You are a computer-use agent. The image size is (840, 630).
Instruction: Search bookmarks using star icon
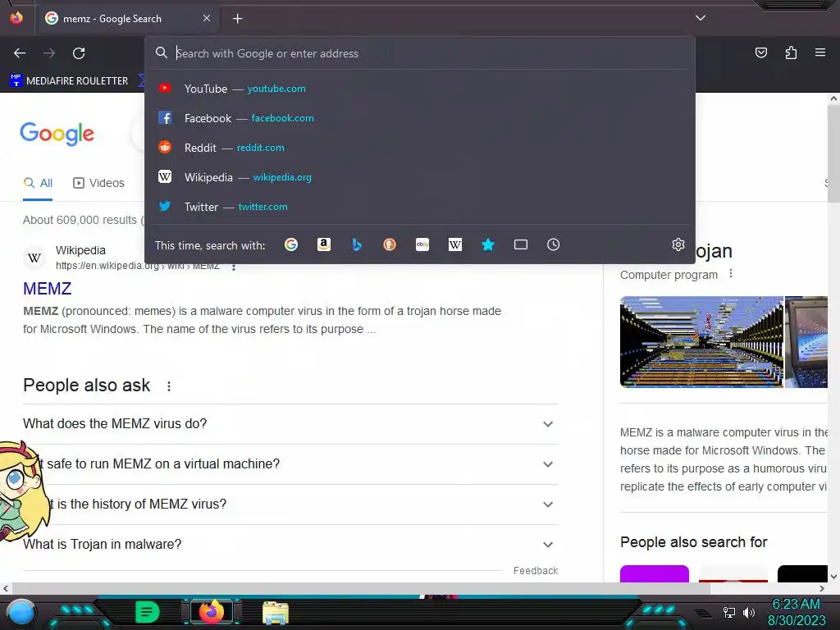[x=487, y=244]
